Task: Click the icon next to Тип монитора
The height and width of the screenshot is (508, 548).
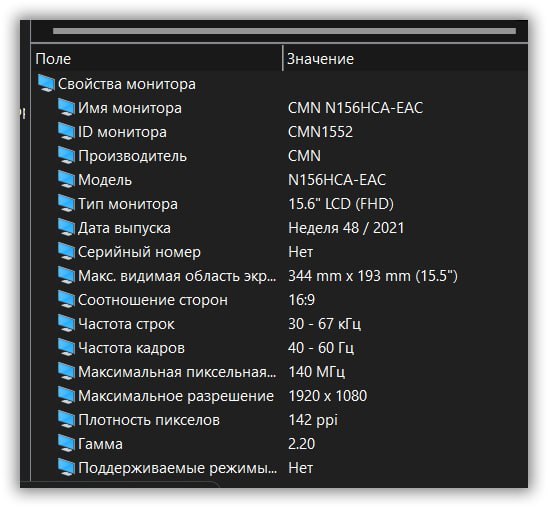Action: coord(66,204)
